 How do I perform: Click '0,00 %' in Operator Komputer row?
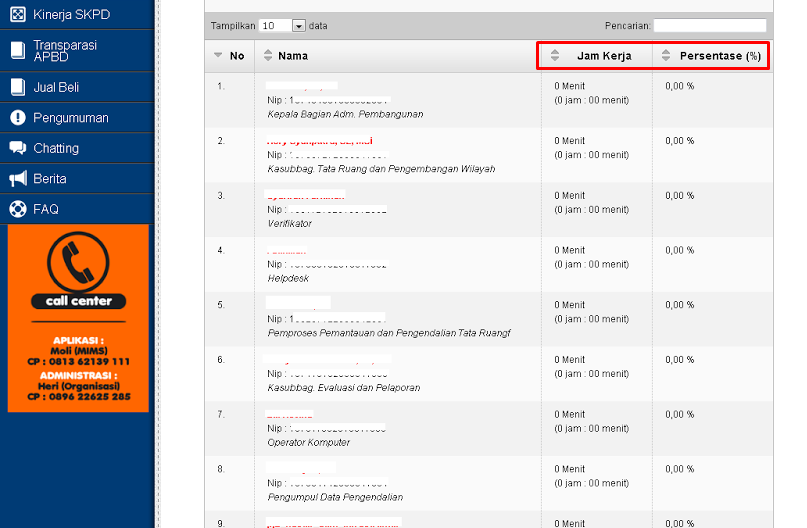(x=679, y=414)
